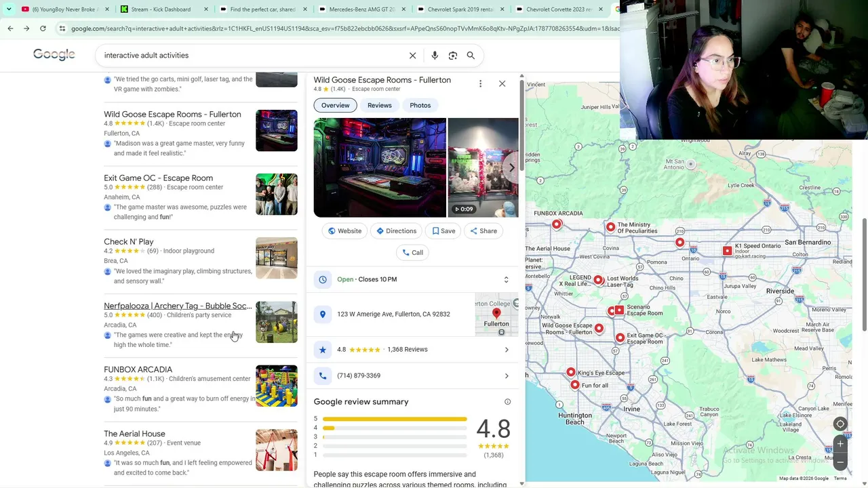This screenshot has height=488, width=868.
Task: Start a voice search with the microphone
Action: point(435,56)
